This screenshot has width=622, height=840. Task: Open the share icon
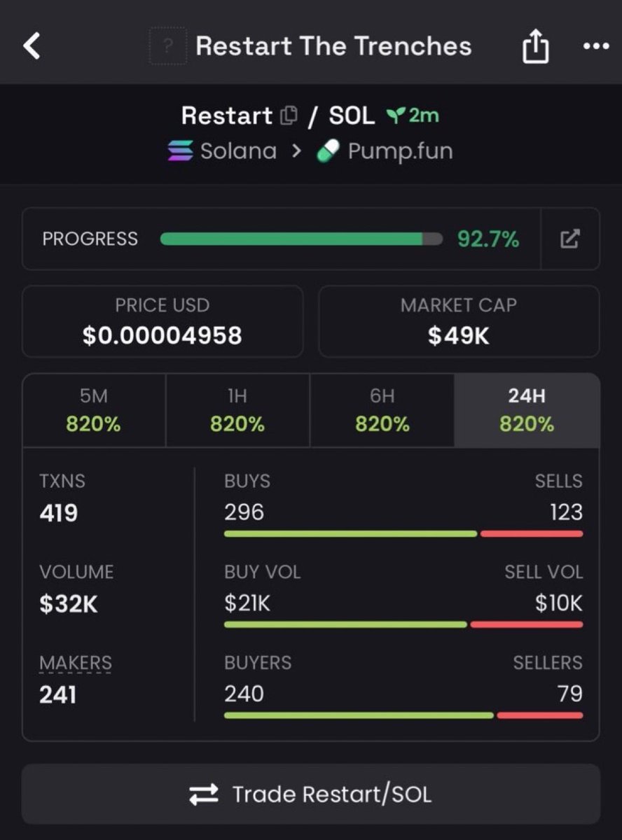(x=536, y=48)
